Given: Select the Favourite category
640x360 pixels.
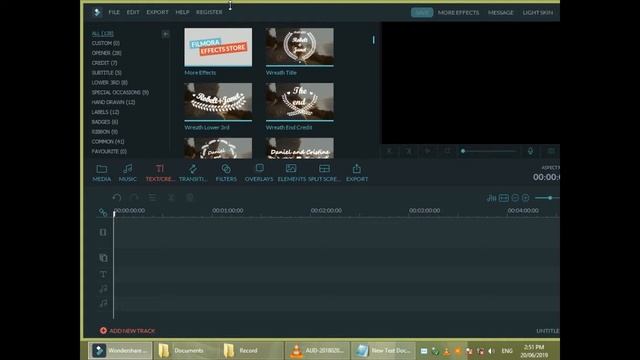Looking at the screenshot, I should [109, 151].
